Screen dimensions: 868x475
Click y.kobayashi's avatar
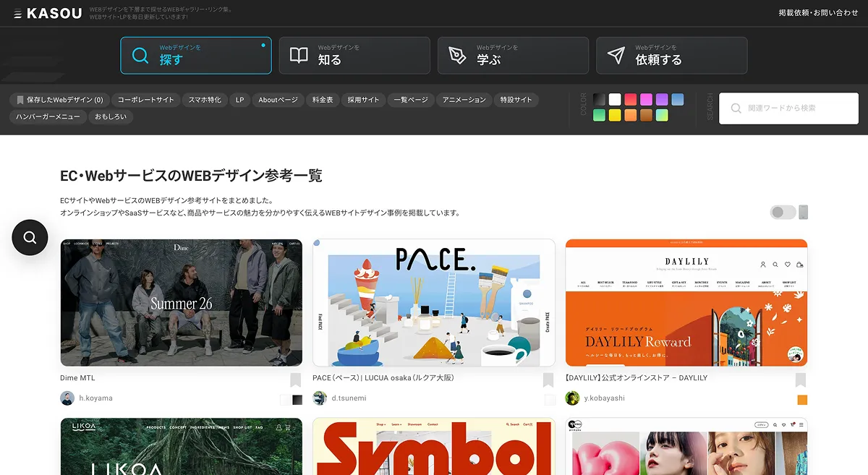(x=572, y=398)
